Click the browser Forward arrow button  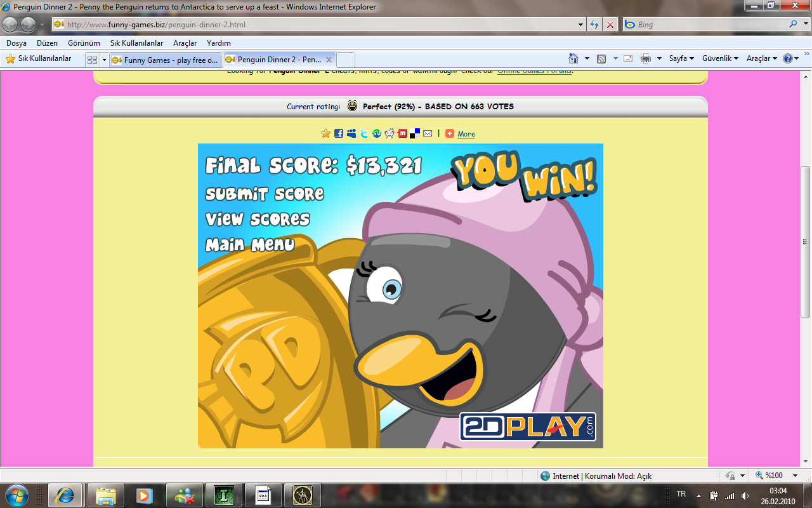[28, 25]
